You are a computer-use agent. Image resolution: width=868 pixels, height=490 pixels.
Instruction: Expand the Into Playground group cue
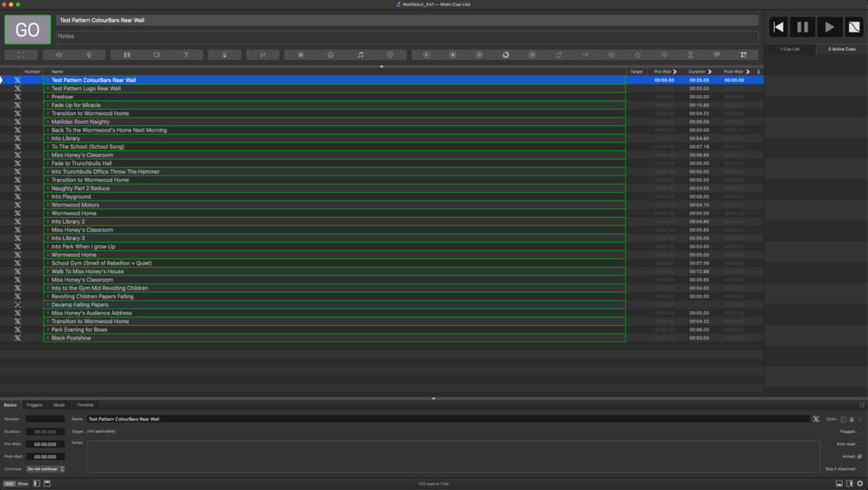point(48,196)
